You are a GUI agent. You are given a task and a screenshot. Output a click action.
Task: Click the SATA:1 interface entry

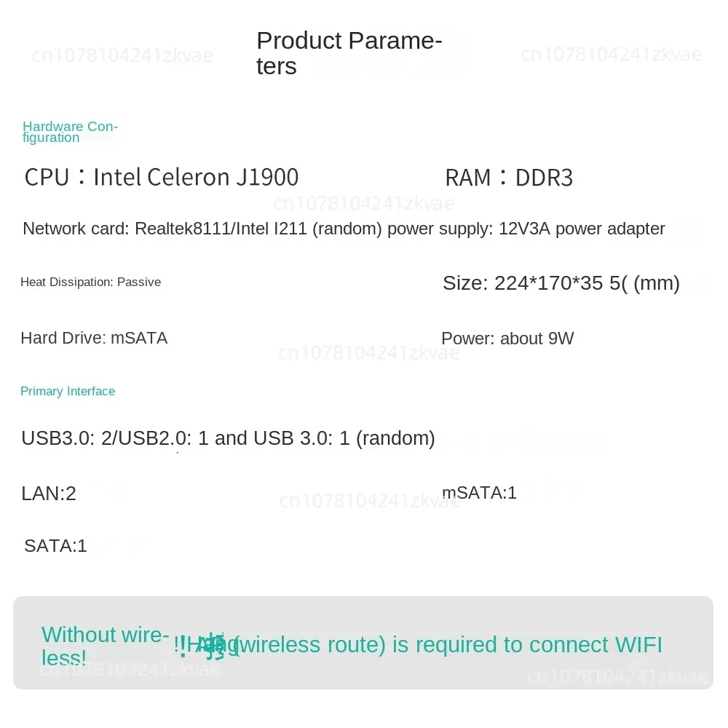(x=56, y=546)
